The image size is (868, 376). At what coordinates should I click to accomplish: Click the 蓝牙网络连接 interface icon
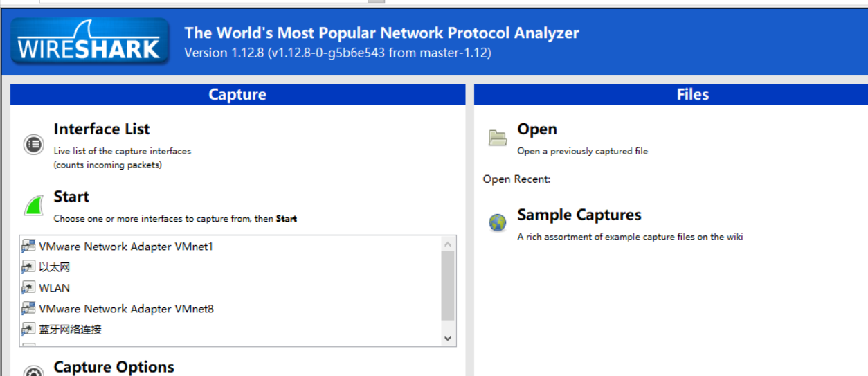28,329
